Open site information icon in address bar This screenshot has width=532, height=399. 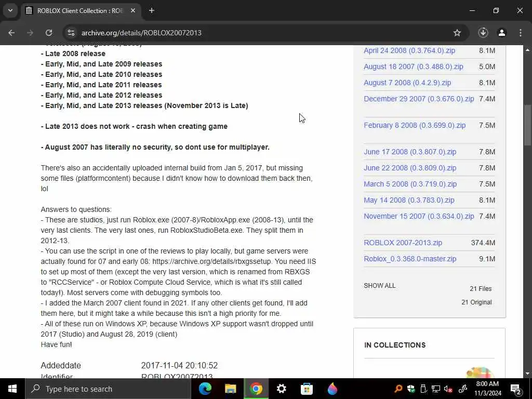71,33
